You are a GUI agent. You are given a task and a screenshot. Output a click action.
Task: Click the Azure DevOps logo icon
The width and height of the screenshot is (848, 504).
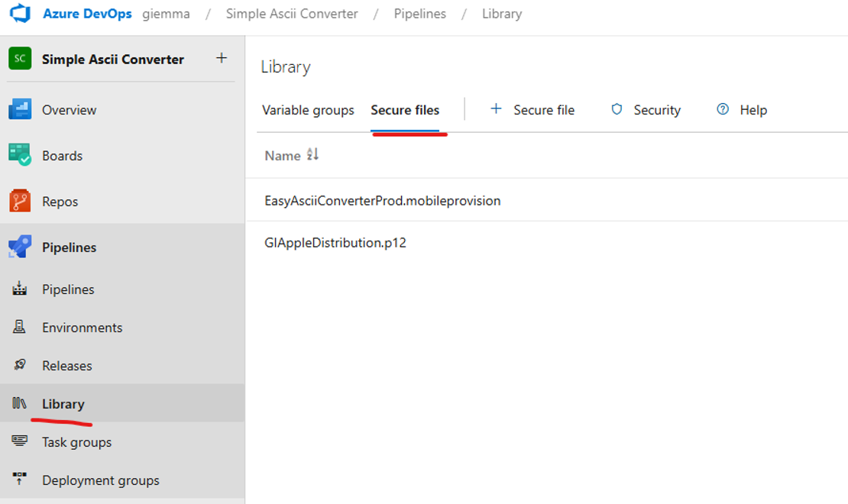(19, 14)
